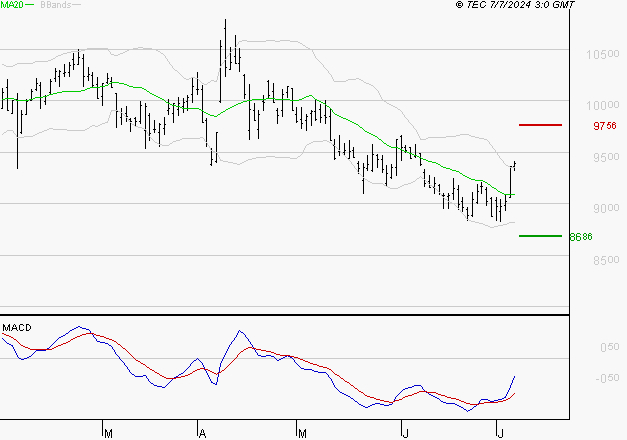Image resolution: width=627 pixels, height=440 pixels.
Task: Click the MACD -050 axis label
Action: pos(607,378)
